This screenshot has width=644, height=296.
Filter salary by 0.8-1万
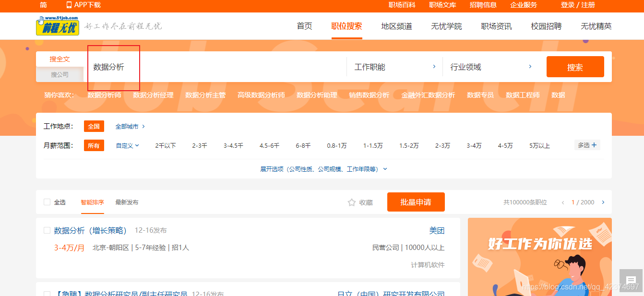tap(337, 145)
